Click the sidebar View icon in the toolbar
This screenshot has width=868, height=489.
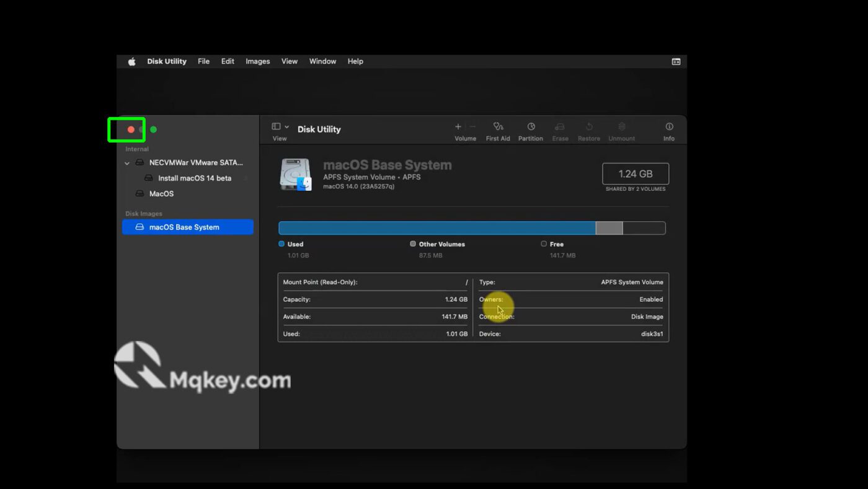tap(277, 126)
